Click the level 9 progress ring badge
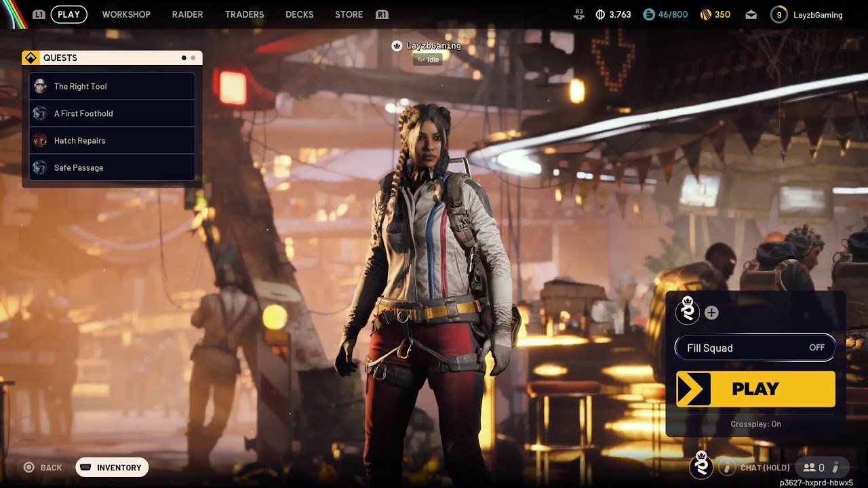 click(778, 14)
